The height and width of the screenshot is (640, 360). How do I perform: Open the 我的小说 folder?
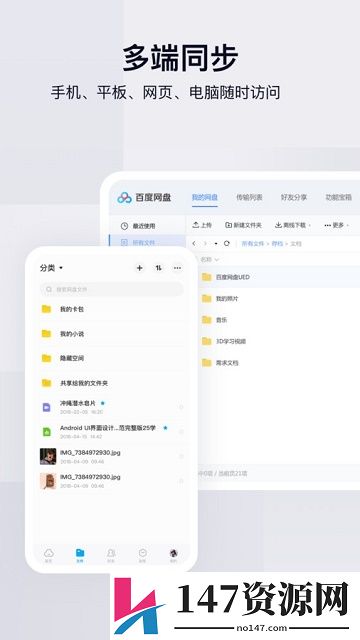(x=111, y=333)
